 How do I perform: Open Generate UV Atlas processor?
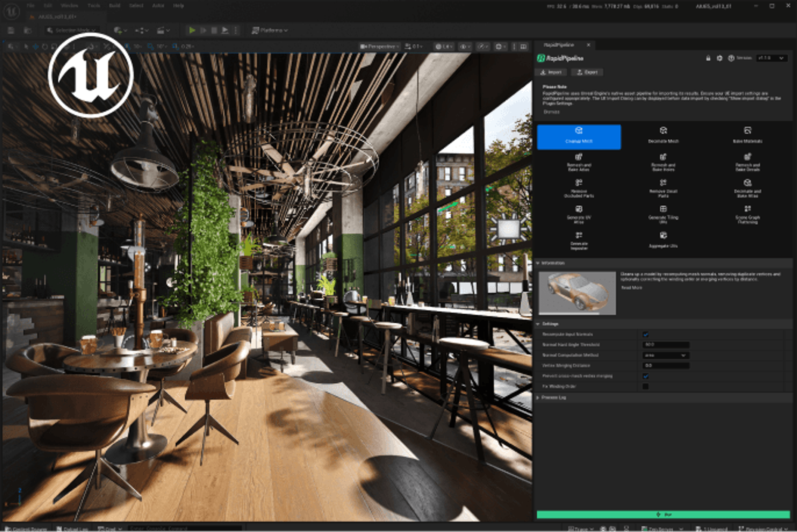click(579, 214)
